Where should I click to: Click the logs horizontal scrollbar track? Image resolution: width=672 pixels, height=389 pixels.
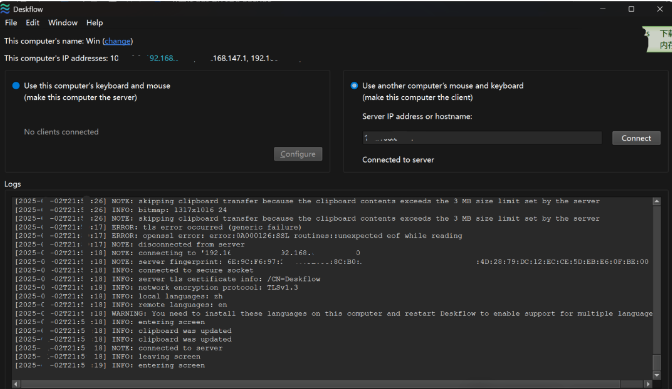pyautogui.click(x=332, y=384)
